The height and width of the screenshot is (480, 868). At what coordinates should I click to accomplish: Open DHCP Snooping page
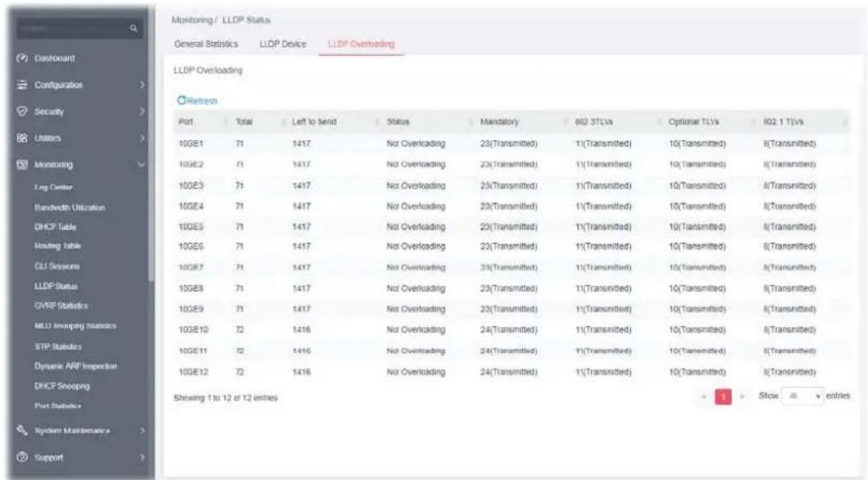tap(62, 386)
